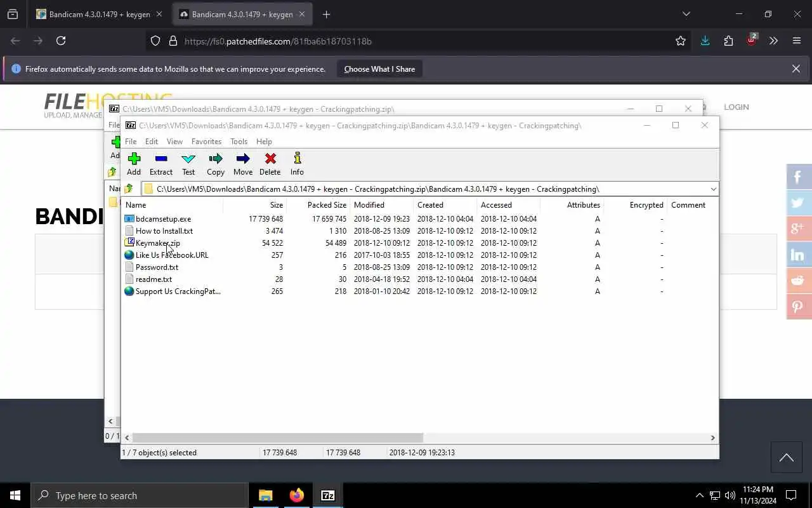
Task: Click the LOGIN link on webpage
Action: point(737,107)
